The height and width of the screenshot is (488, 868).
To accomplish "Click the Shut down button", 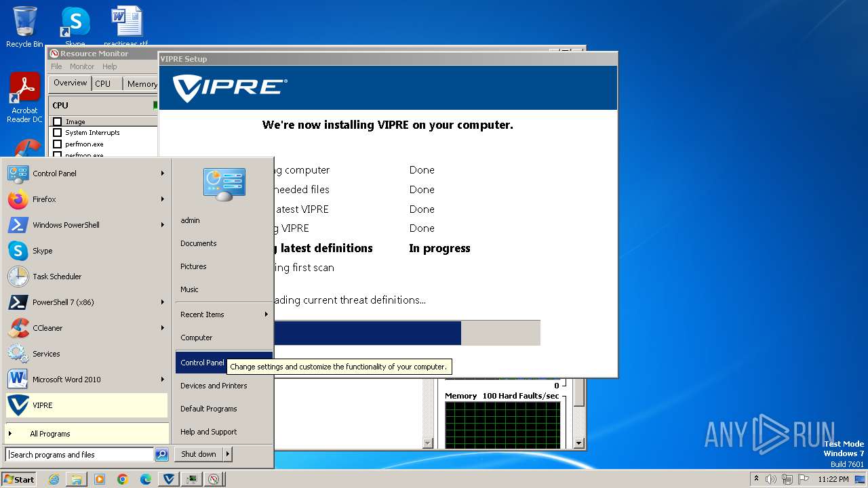I will point(199,454).
